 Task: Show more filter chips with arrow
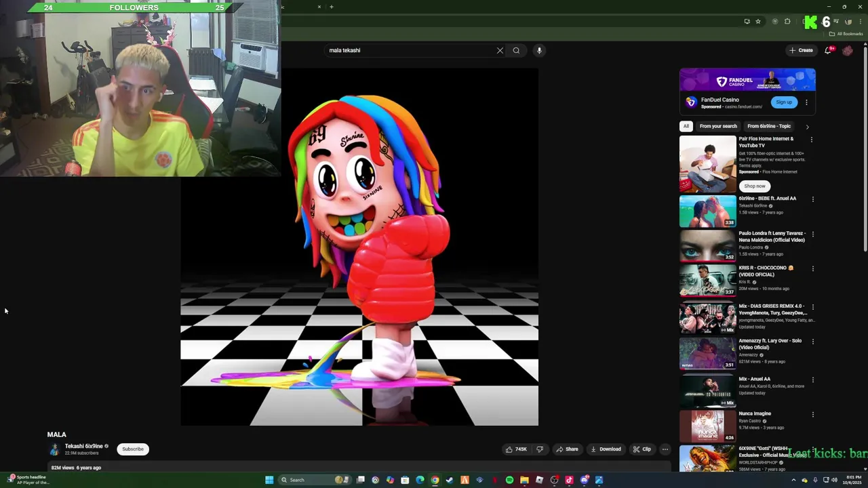[x=807, y=127]
